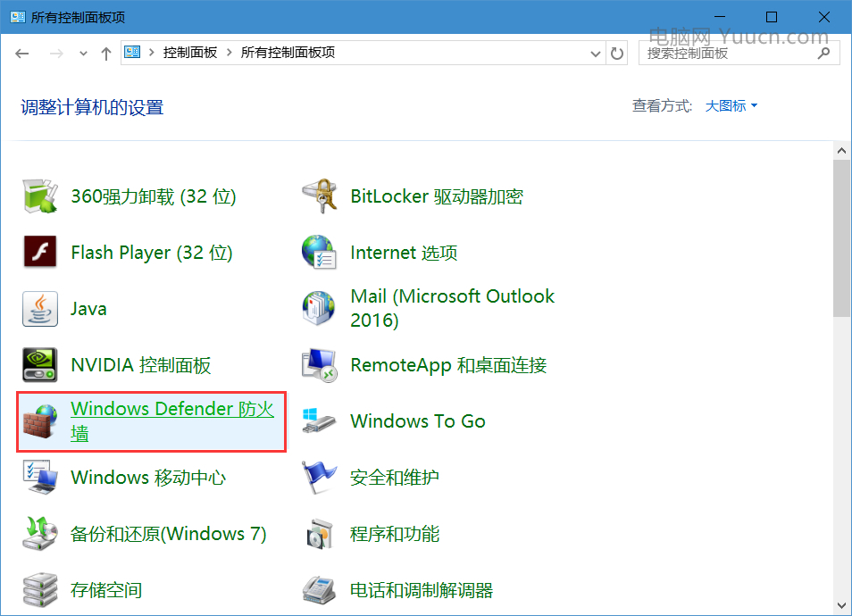Open 360强力卸载 (32 位) link
Image resolution: width=852 pixels, height=616 pixels.
point(154,196)
